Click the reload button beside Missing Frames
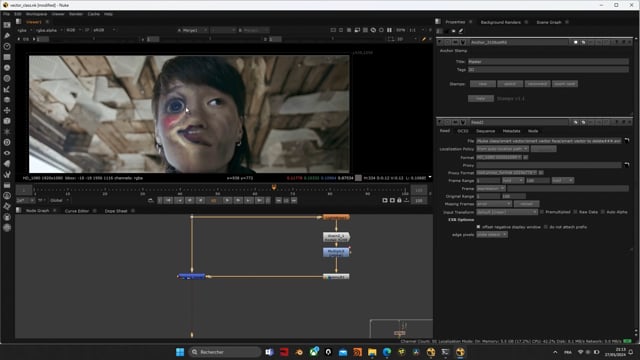This screenshot has width=640, height=360. point(527,204)
